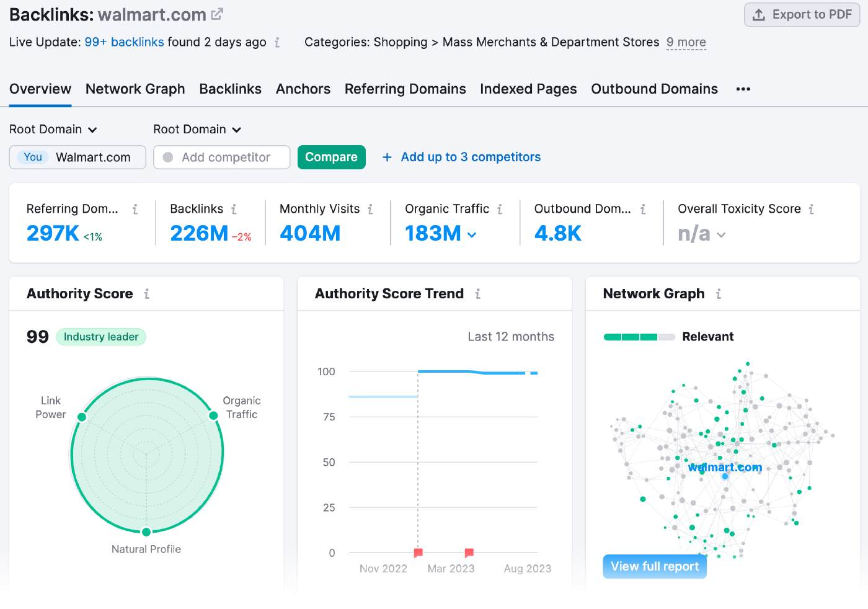Expand the Organic Traffic value dropdown

click(472, 234)
